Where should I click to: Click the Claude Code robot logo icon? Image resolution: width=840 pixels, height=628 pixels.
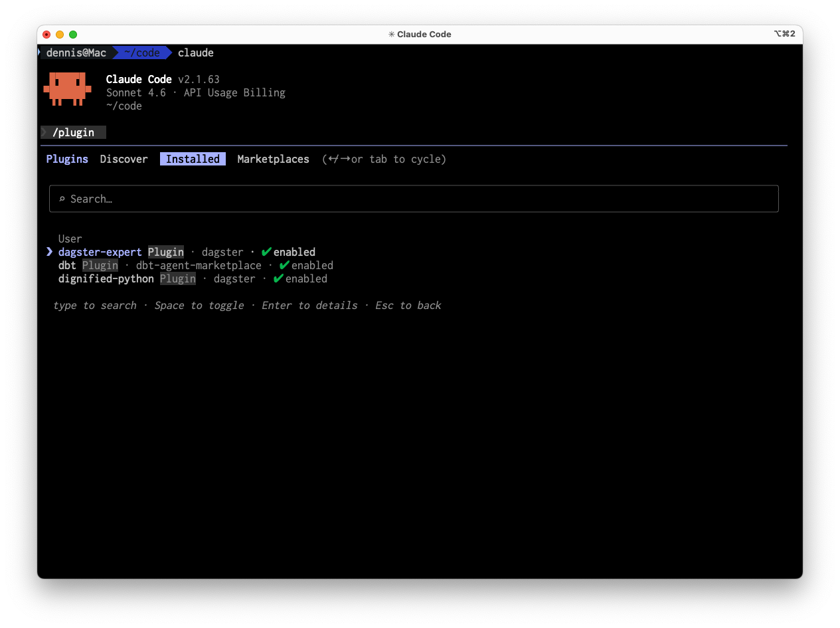tap(67, 89)
